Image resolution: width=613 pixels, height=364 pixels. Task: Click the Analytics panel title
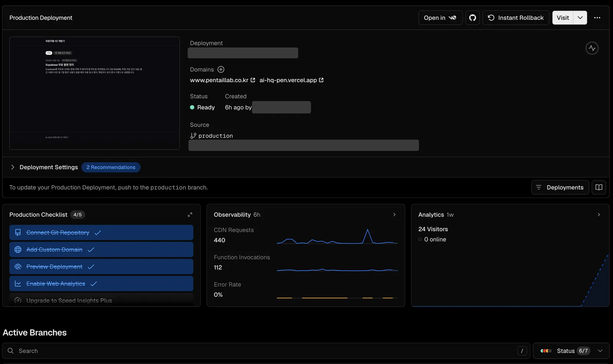(x=431, y=215)
